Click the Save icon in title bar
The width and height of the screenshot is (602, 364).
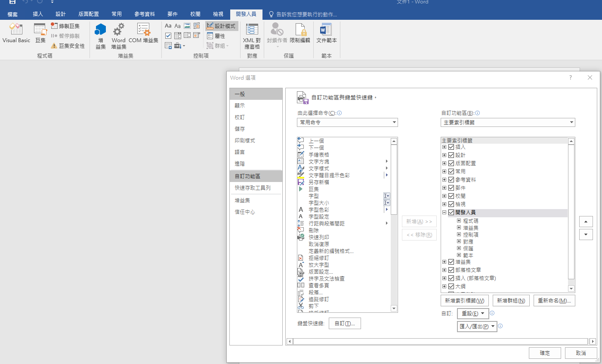click(12, 2)
